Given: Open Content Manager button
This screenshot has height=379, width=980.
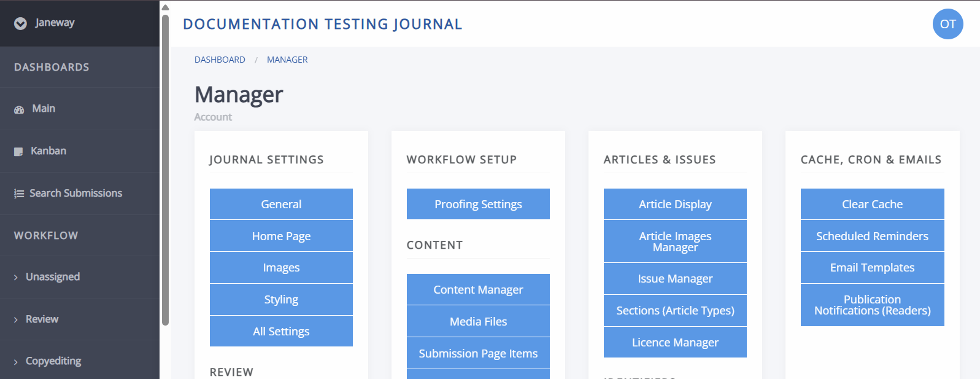Looking at the screenshot, I should click(x=478, y=289).
